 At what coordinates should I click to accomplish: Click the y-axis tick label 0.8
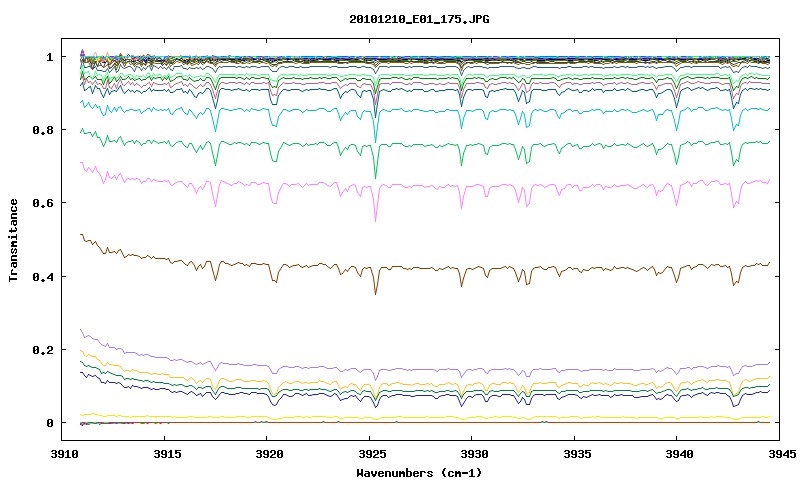point(43,130)
